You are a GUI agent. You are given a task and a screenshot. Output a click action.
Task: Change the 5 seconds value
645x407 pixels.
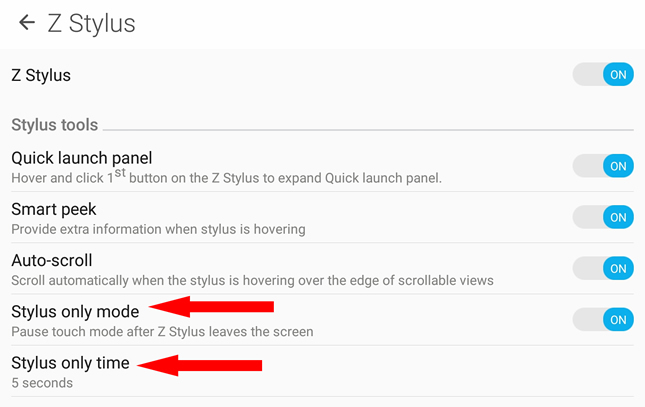[x=42, y=383]
